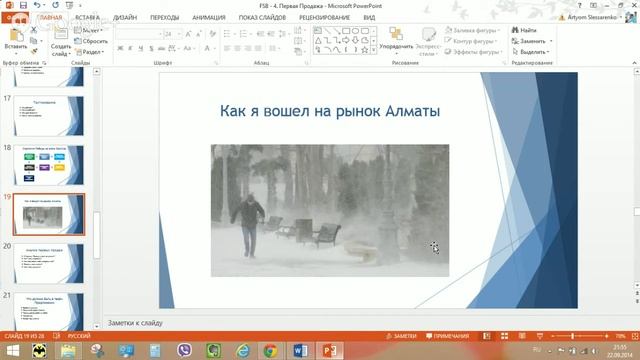Screen dimensions: 640x360
Task: Open the Упорядочить arrange menu
Action: click(x=396, y=40)
